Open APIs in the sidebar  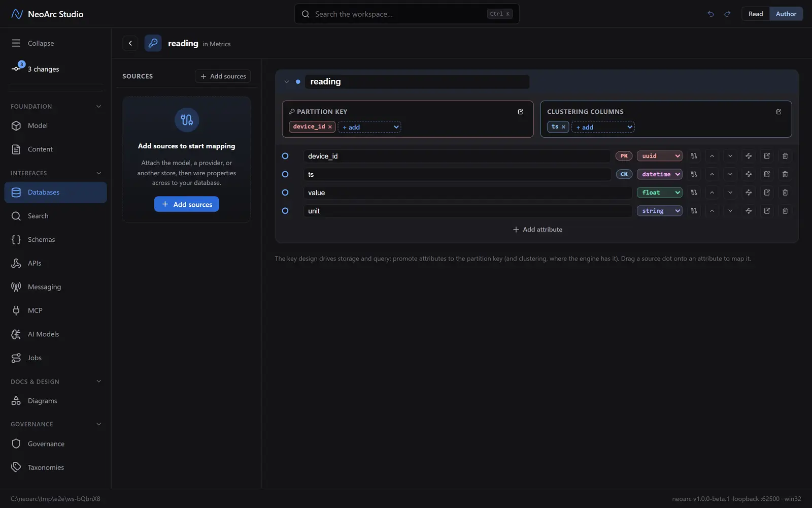coord(56,263)
